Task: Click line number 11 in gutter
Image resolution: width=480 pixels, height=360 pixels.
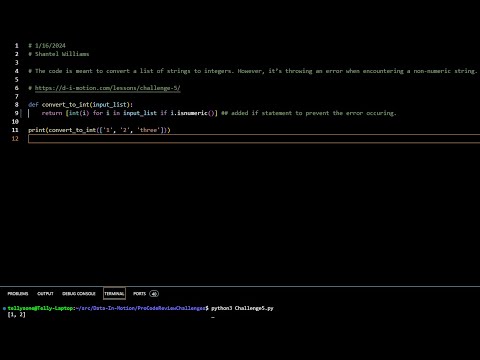Action: point(15,130)
